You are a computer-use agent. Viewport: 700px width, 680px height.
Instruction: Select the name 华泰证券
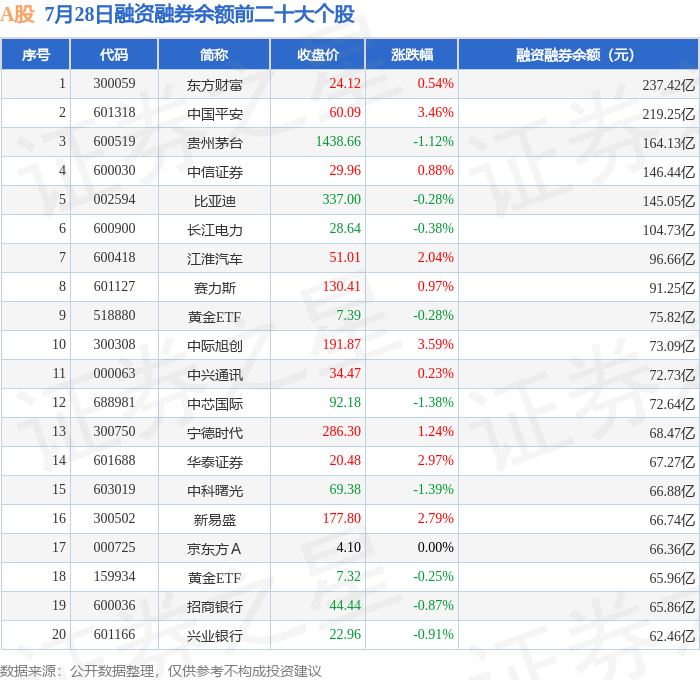pyautogui.click(x=215, y=462)
